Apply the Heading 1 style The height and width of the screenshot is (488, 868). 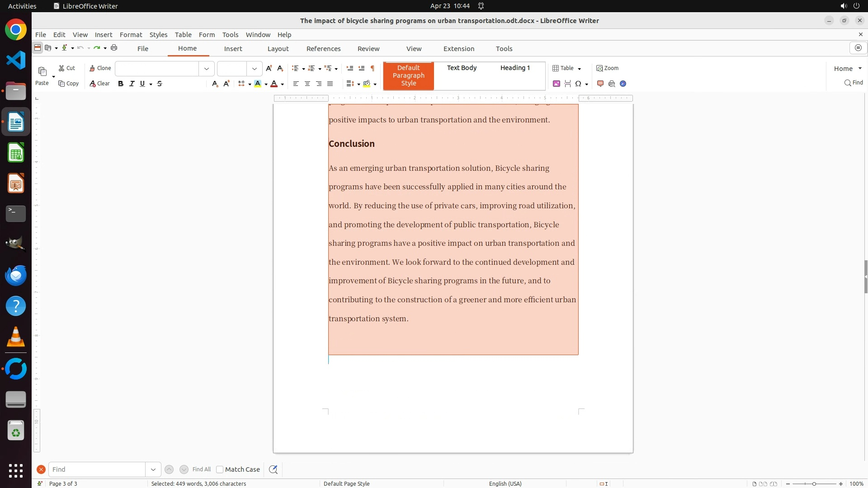[x=515, y=68]
